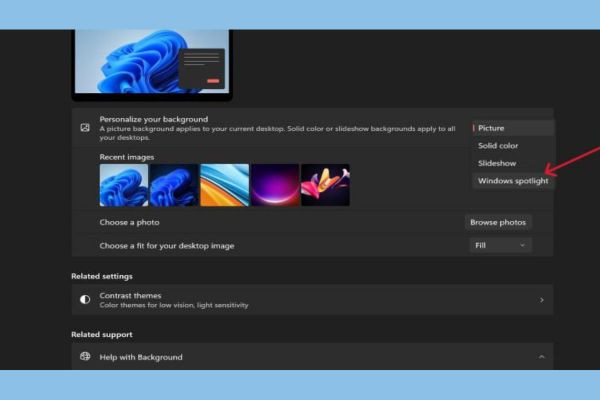Choose Solid color background option
The width and height of the screenshot is (600, 400).
(513, 146)
